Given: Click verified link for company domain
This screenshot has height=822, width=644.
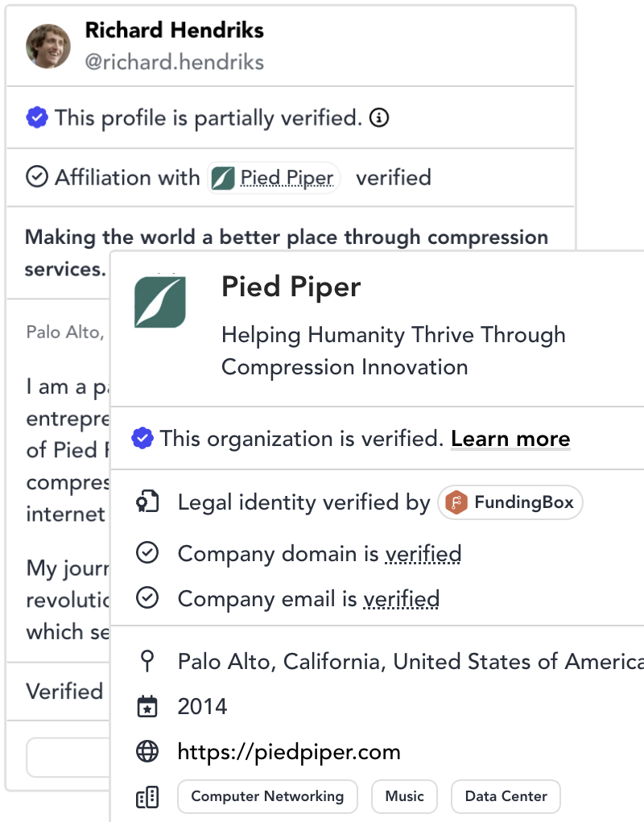Looking at the screenshot, I should tap(423, 554).
